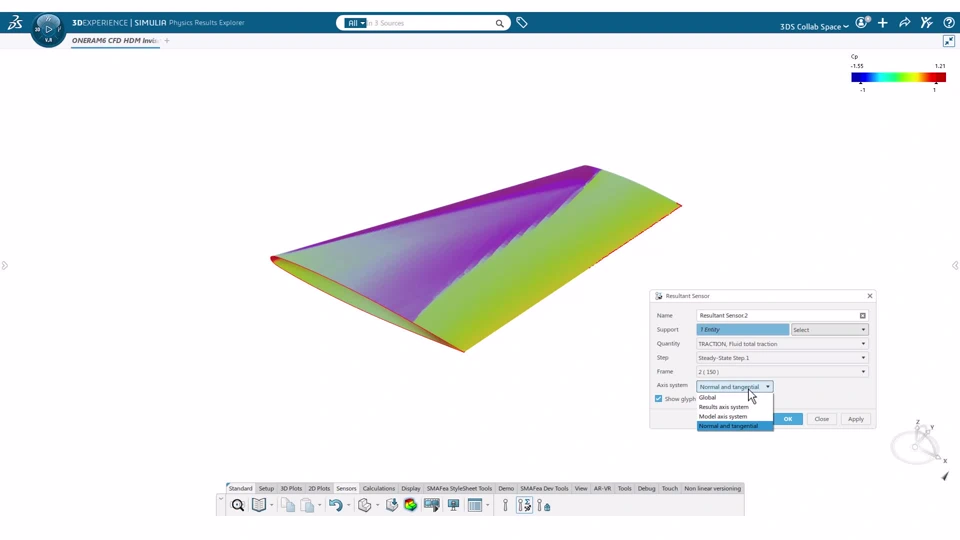This screenshot has width=960, height=540.
Task: Click the Share arrow icon
Action: (904, 23)
